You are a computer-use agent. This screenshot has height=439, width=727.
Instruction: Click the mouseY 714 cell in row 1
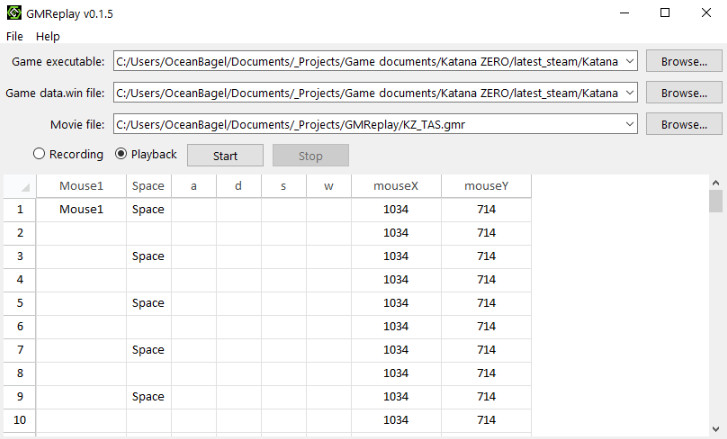tap(486, 210)
